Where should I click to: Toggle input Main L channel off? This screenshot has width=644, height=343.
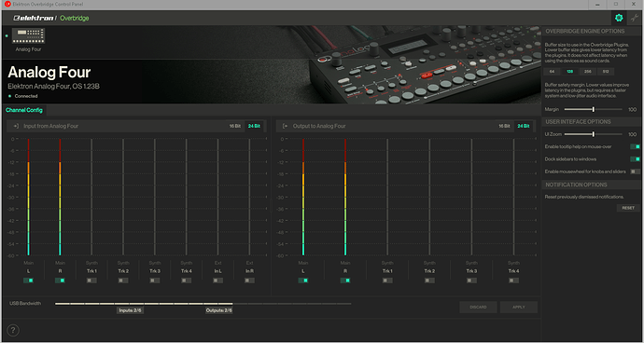click(28, 281)
